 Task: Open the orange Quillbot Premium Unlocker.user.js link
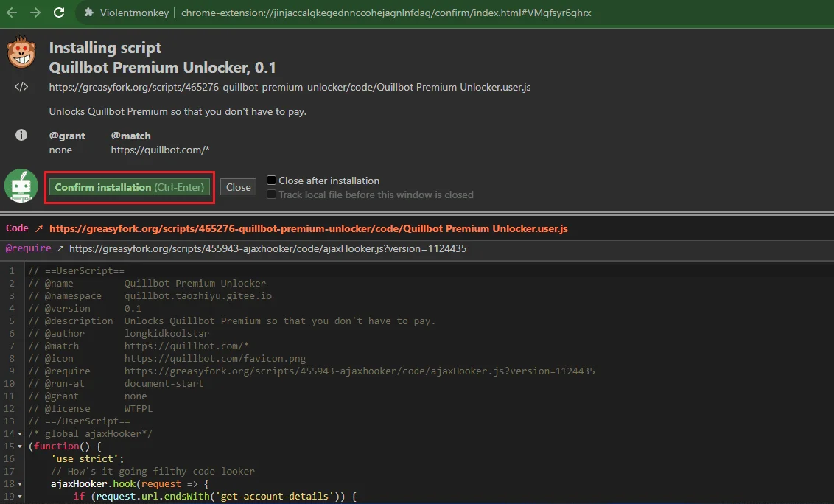pos(309,229)
